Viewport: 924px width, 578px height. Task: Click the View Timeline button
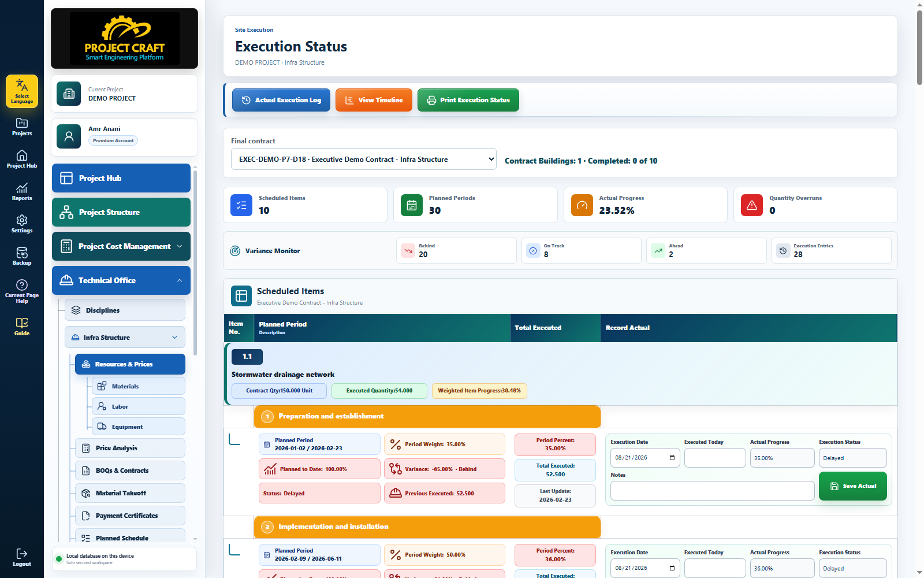[x=374, y=100]
